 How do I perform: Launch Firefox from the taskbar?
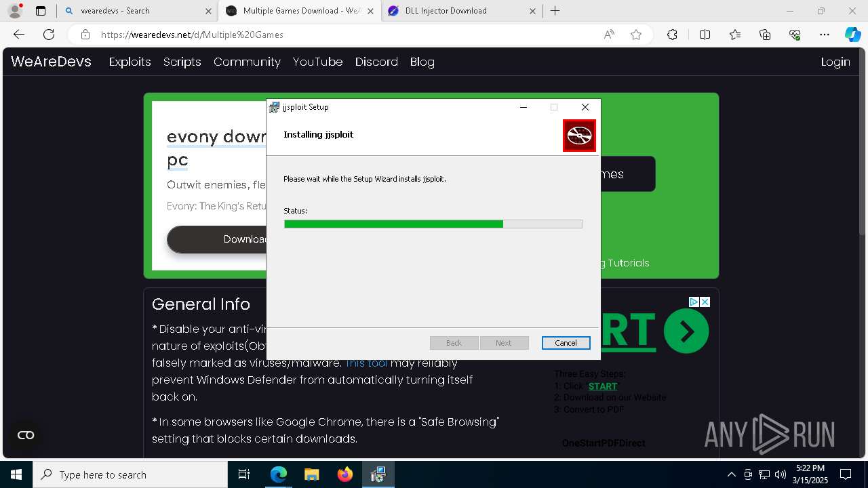[344, 474]
